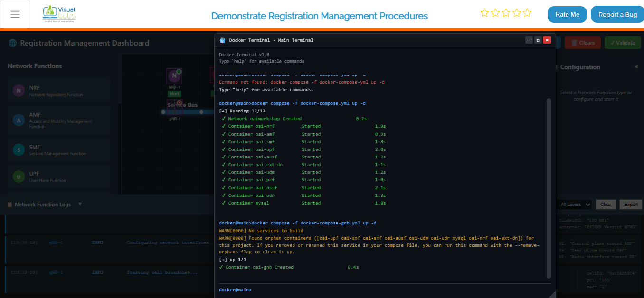Select the NRF-1 node on canvas

coord(174,76)
